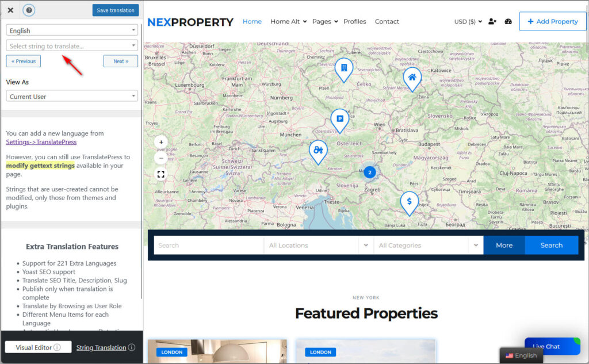589x364 pixels.
Task: Close the TranslatePress editor panel
Action: 10,10
